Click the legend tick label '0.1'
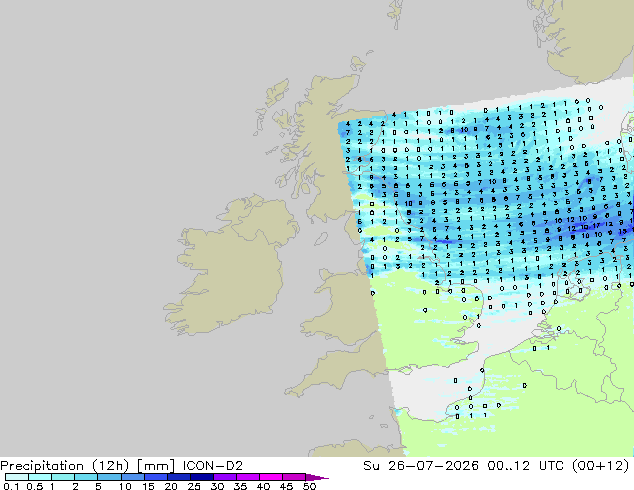Viewport: 634px width, 490px height. [11, 486]
